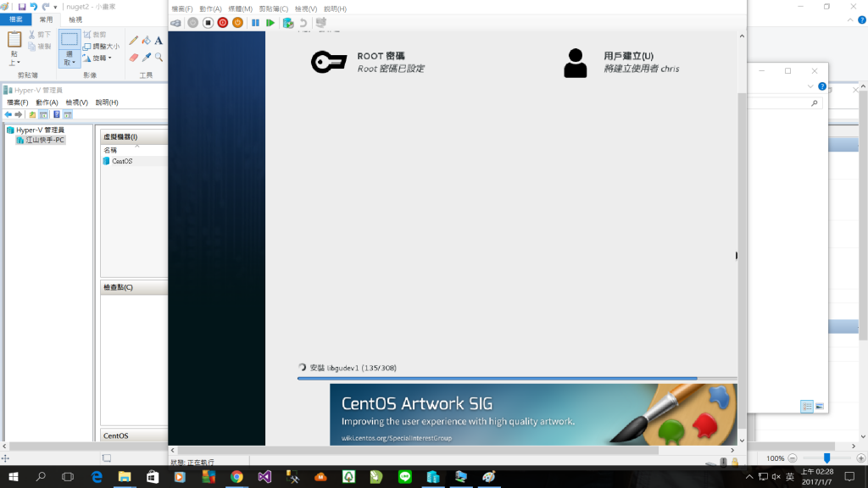Click Enhanced Session icon in VM toolbar
The height and width of the screenshot is (488, 868).
tap(320, 23)
